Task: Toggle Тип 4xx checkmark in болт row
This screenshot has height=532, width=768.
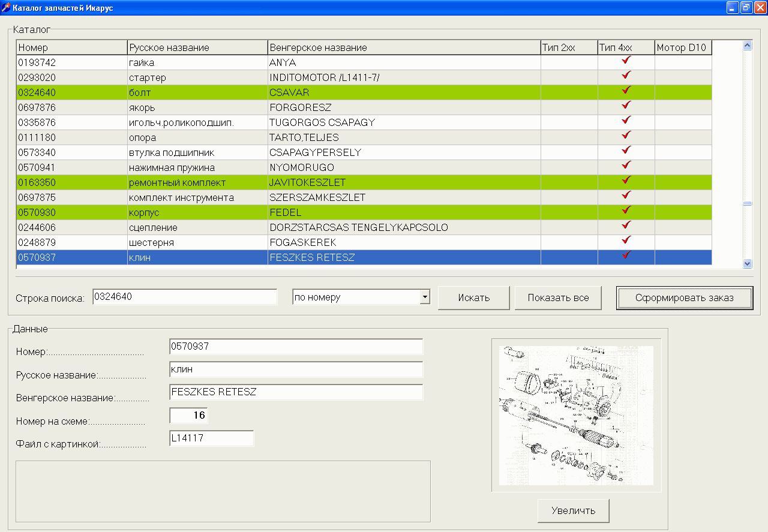Action: click(626, 91)
